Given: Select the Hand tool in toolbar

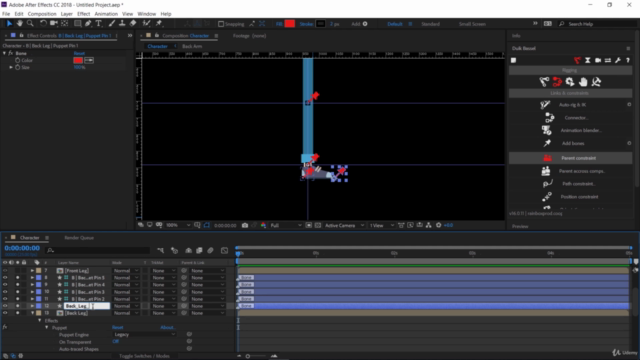Looking at the screenshot, I should coord(20,24).
